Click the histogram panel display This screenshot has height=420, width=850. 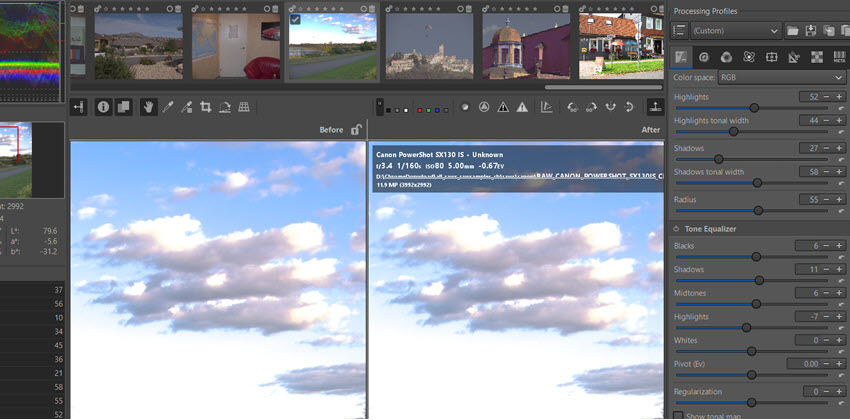tap(29, 51)
